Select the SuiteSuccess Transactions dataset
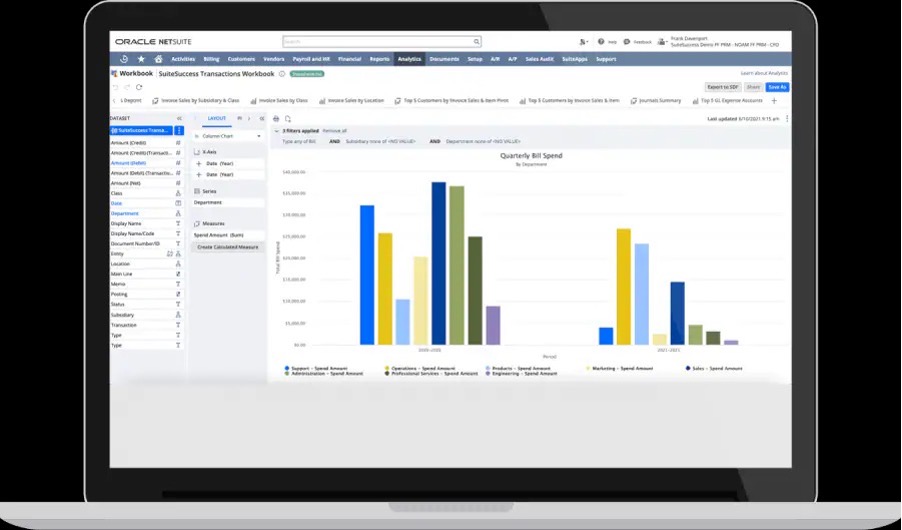 (142, 131)
